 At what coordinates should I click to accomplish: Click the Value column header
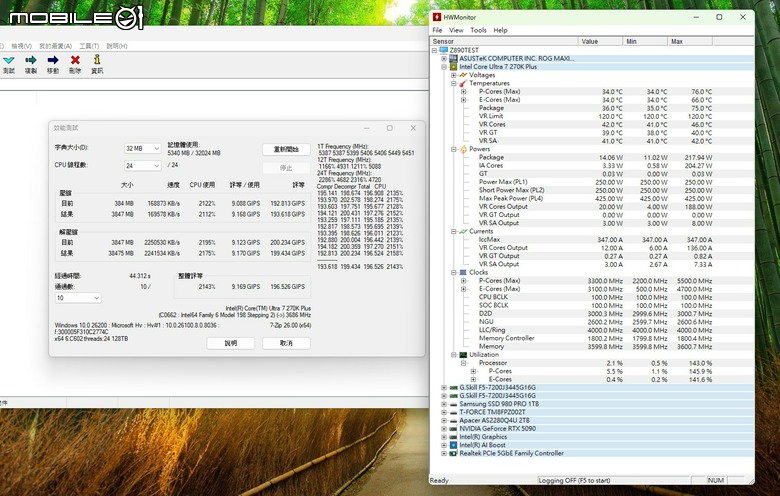point(600,41)
